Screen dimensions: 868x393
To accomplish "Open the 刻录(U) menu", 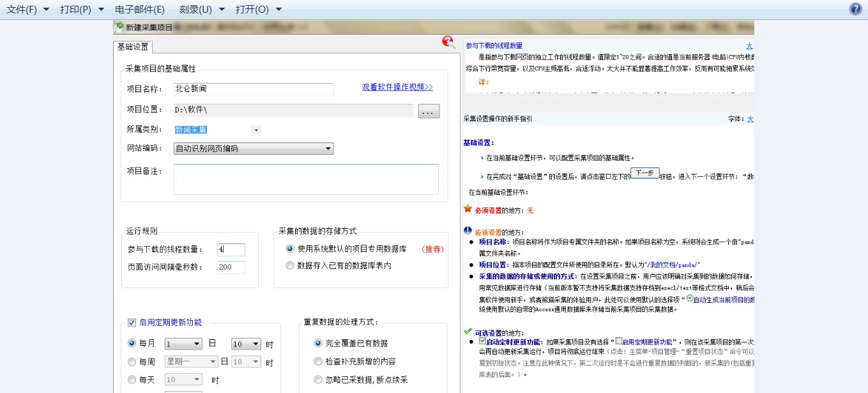I will pos(201,10).
